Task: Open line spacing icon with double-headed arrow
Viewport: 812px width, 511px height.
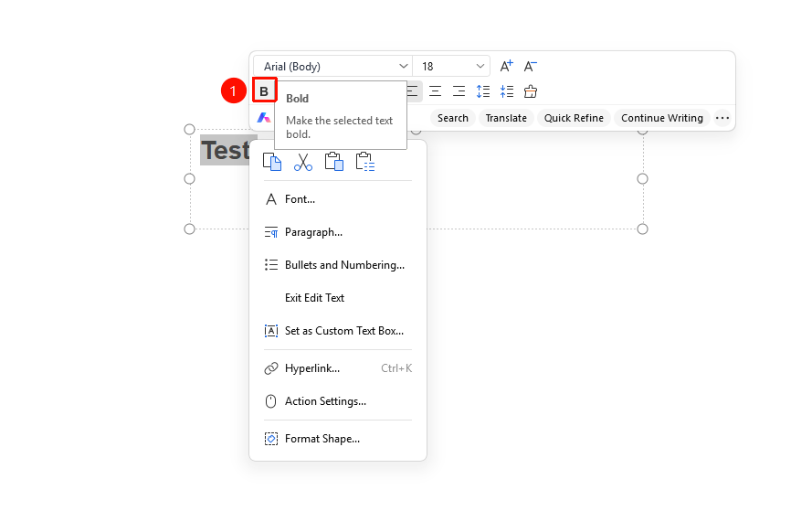Action: pyautogui.click(x=482, y=91)
